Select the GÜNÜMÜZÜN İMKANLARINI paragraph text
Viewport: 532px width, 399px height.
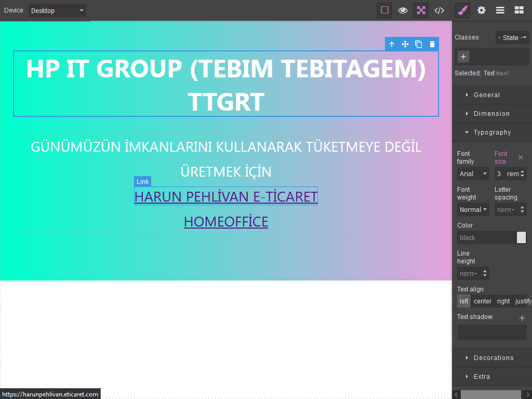coord(226,159)
